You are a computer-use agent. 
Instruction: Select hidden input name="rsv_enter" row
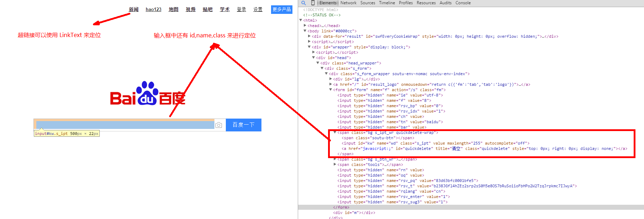(394, 197)
